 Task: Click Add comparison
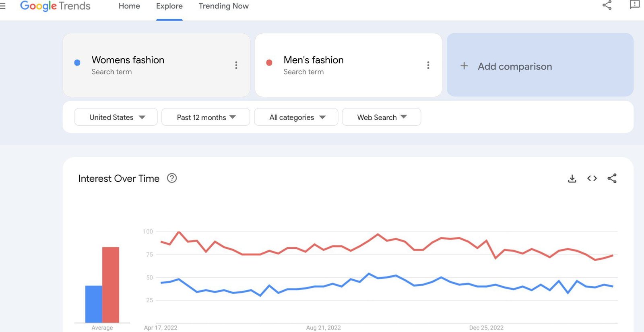[540, 65]
